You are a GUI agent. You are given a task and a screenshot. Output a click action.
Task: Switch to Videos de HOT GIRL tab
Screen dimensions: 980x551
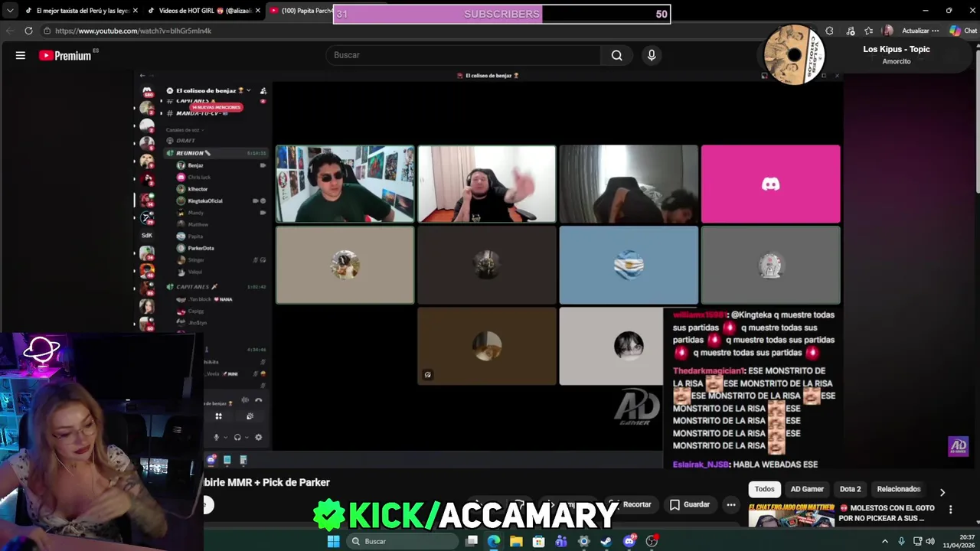point(204,11)
